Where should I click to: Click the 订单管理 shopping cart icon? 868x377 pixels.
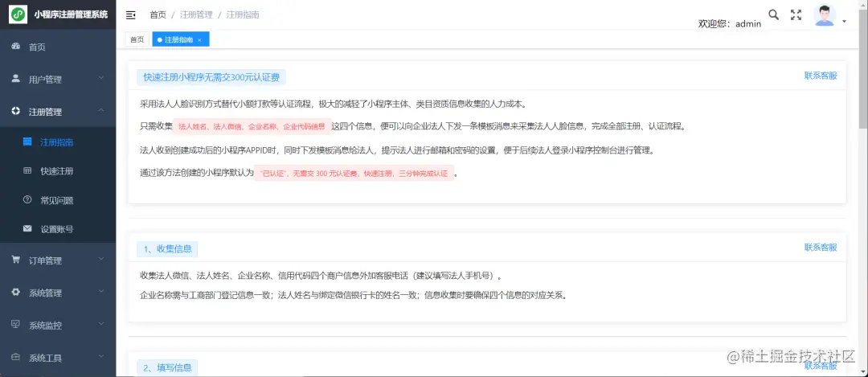point(15,260)
